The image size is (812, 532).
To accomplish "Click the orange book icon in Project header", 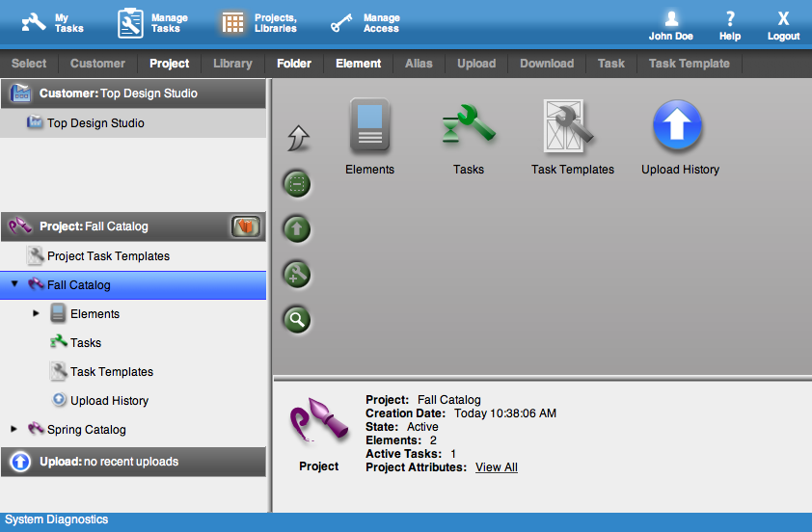I will tap(246, 226).
